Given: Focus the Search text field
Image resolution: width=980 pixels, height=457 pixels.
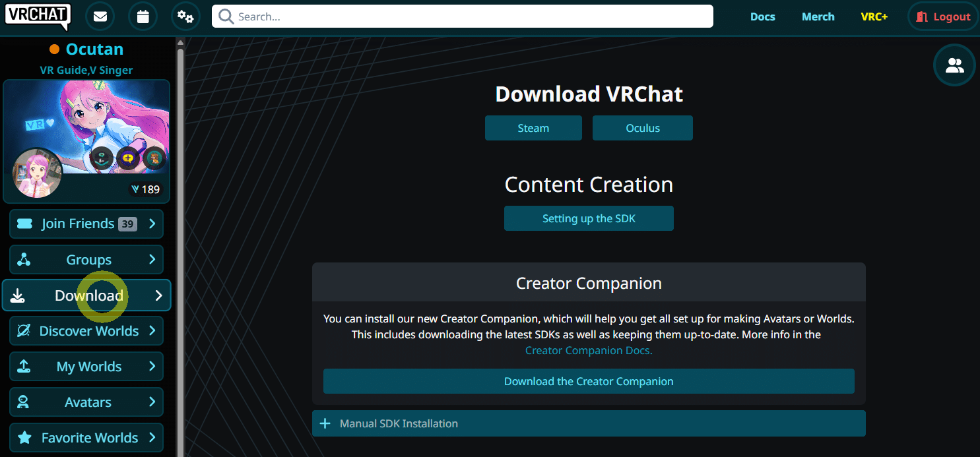Looking at the screenshot, I should 462,16.
